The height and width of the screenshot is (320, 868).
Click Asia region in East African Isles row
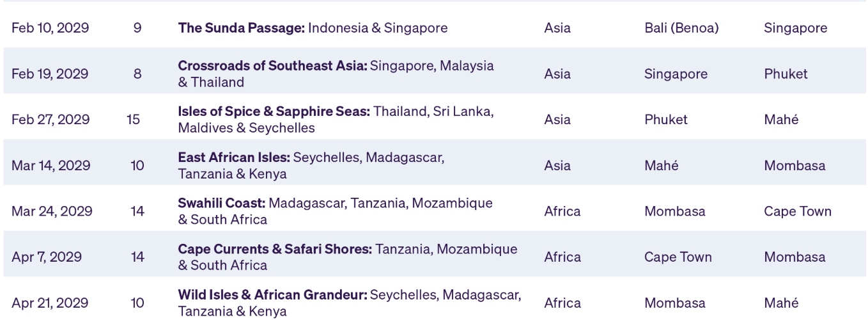(557, 166)
